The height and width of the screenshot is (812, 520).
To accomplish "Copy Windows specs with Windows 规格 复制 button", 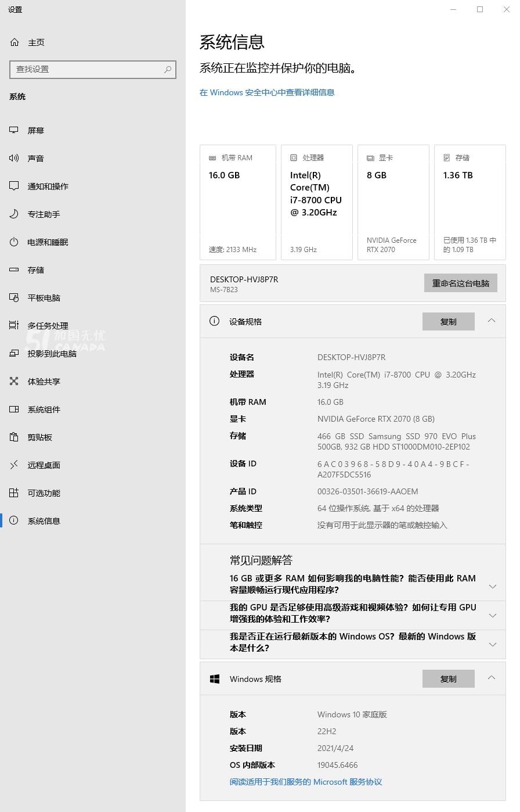I will click(449, 678).
